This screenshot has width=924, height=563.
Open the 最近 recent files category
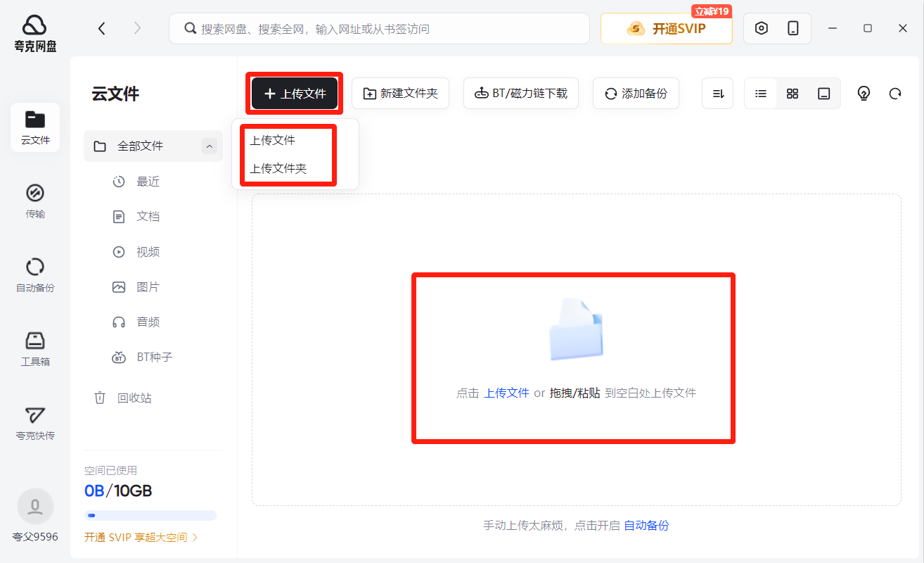tap(136, 182)
